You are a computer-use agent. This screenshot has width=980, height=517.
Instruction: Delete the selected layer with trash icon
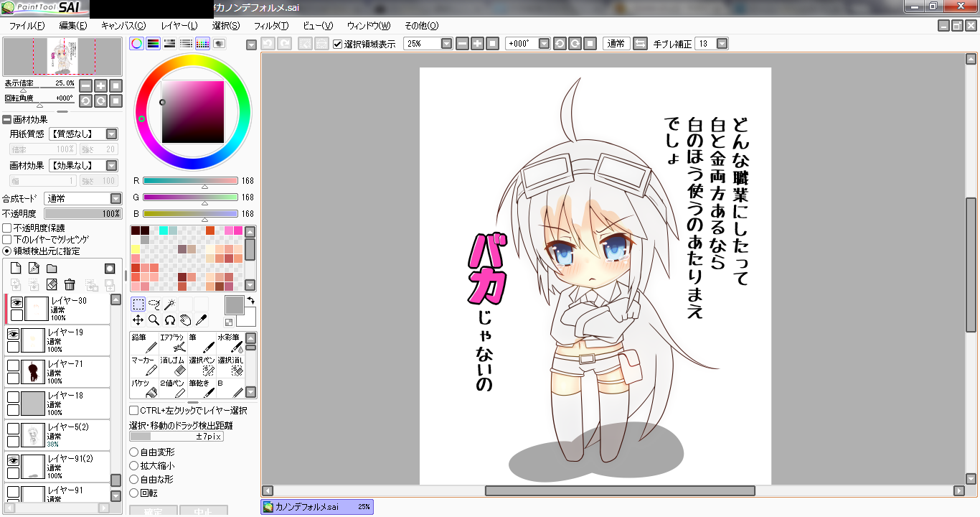click(70, 284)
